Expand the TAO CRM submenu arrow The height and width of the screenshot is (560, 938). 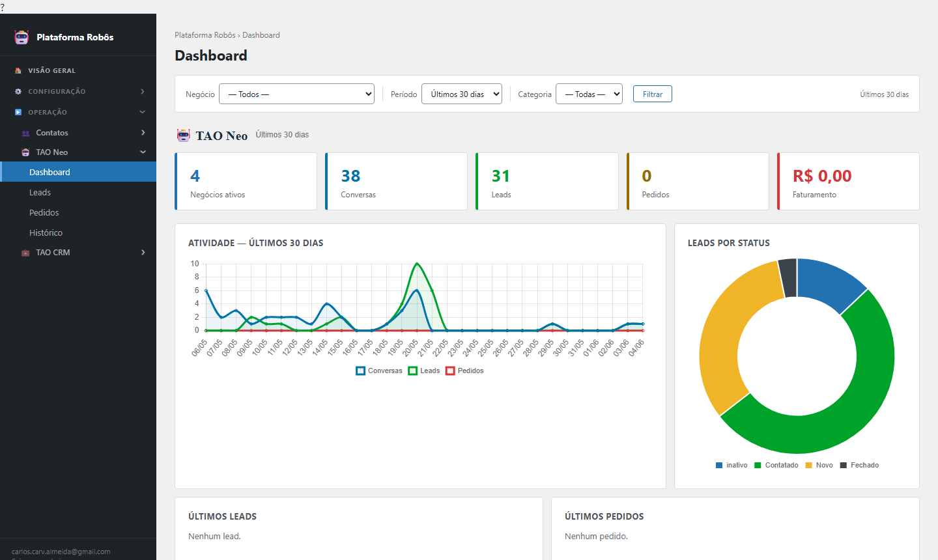point(143,253)
